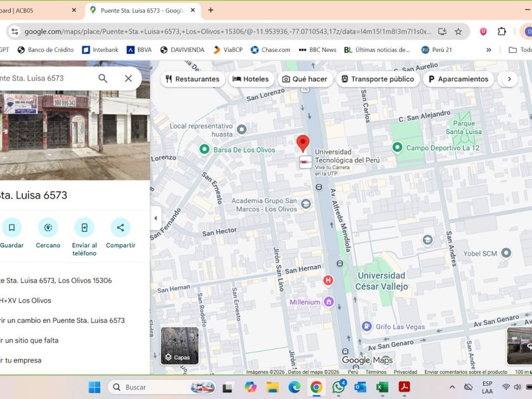Open the Capas layers switcher
This screenshot has width=532, height=399.
point(179,346)
